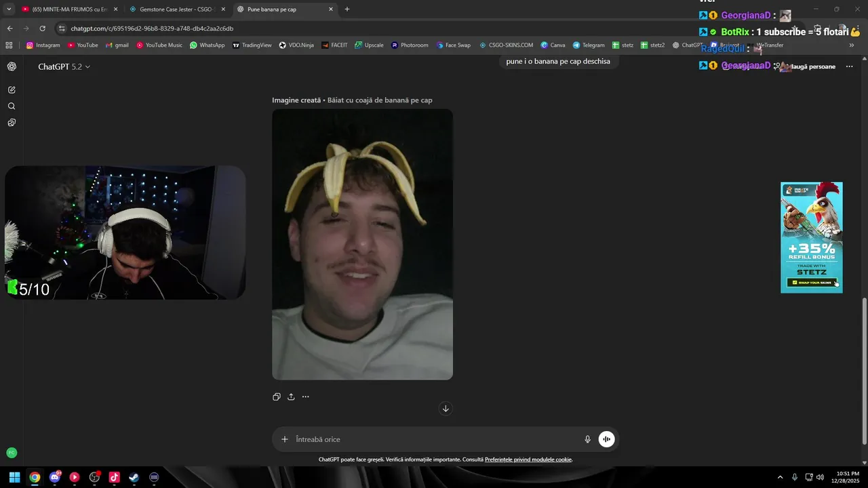Screen dimensions: 868x488
Task: Click the copy image icon below picture
Action: tap(277, 396)
